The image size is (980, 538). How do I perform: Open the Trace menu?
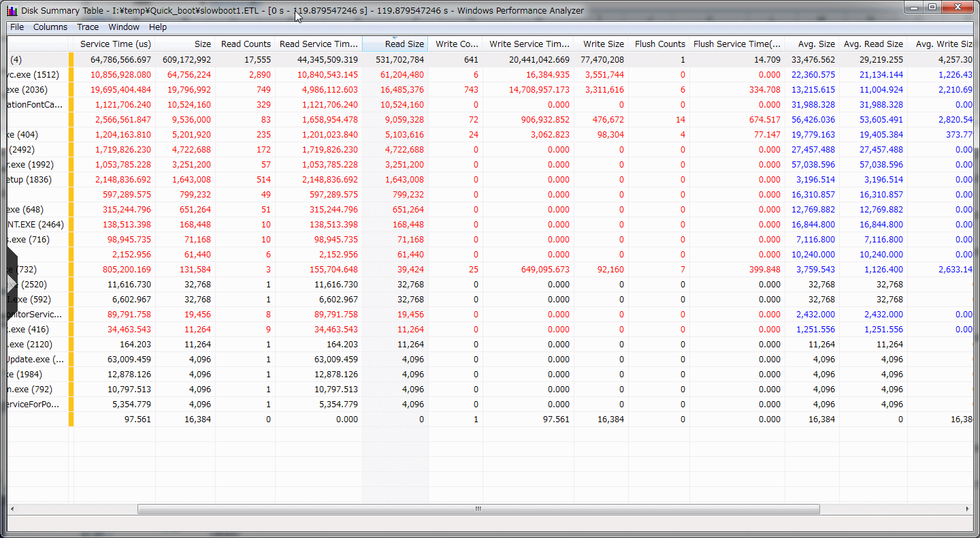[88, 27]
